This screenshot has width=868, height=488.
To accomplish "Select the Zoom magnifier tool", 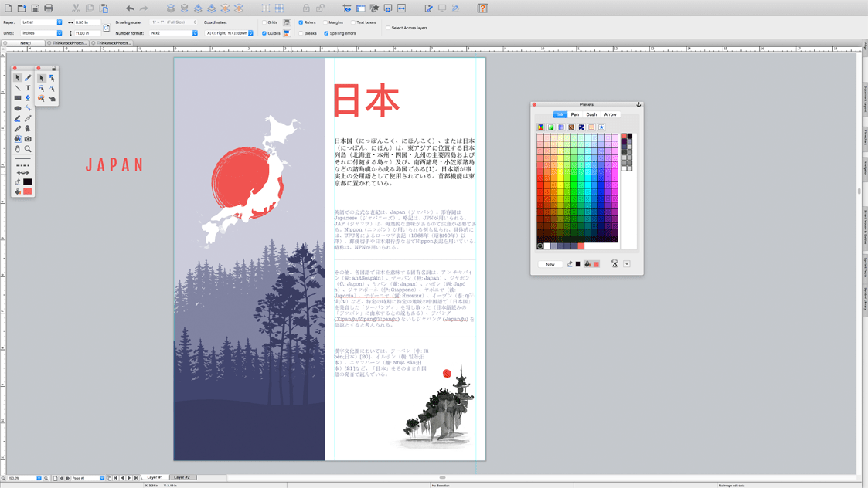I will point(28,149).
